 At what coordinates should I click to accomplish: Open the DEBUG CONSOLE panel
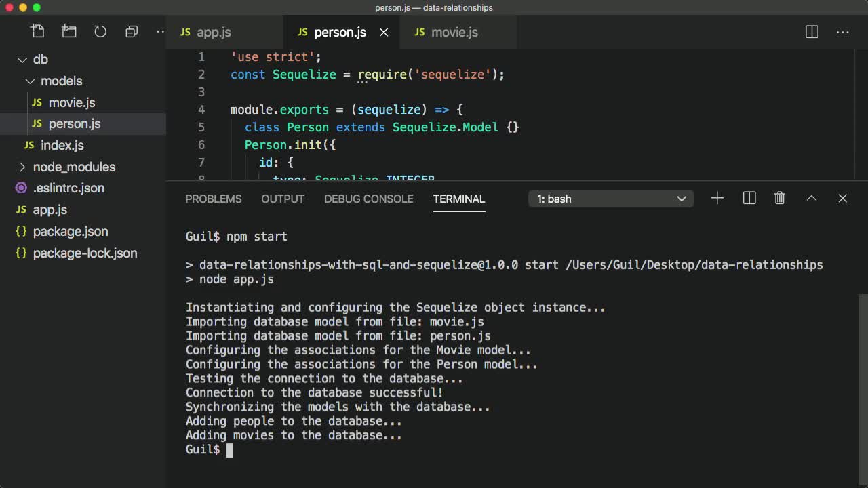click(x=368, y=199)
